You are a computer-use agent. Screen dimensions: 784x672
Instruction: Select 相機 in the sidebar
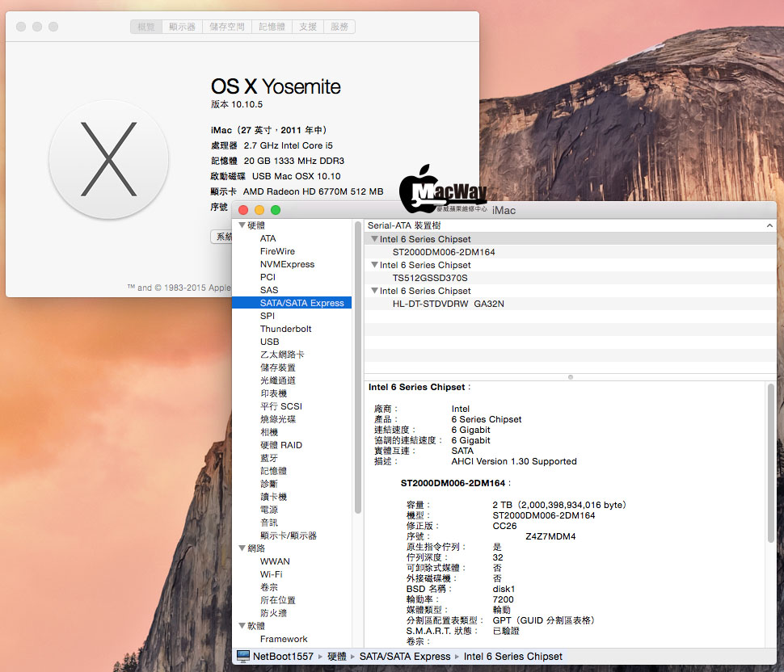(269, 432)
